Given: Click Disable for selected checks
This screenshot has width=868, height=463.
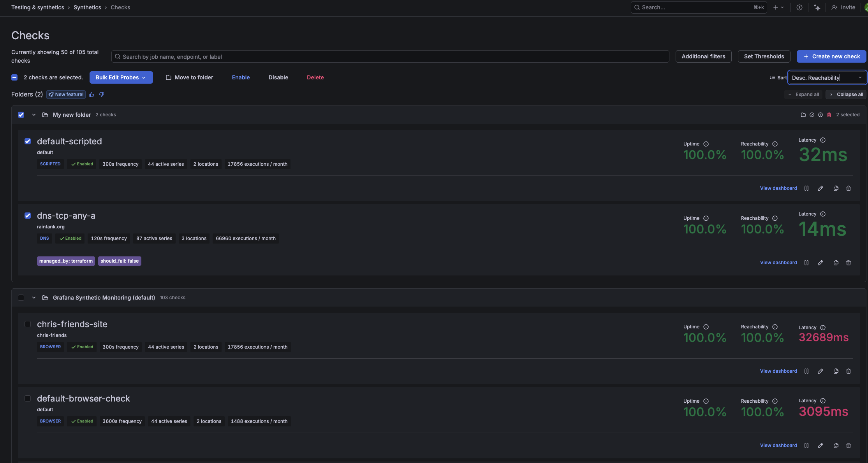Looking at the screenshot, I should tap(278, 77).
